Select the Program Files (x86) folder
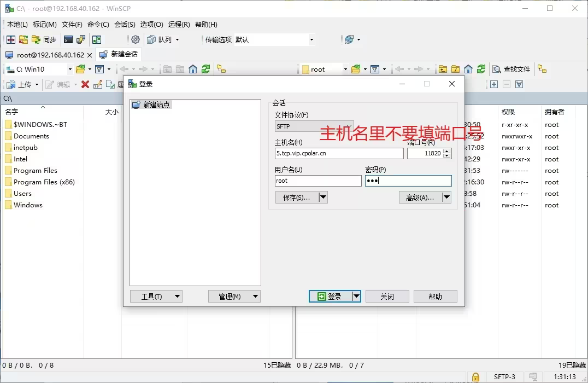This screenshot has width=588, height=383. point(40,182)
